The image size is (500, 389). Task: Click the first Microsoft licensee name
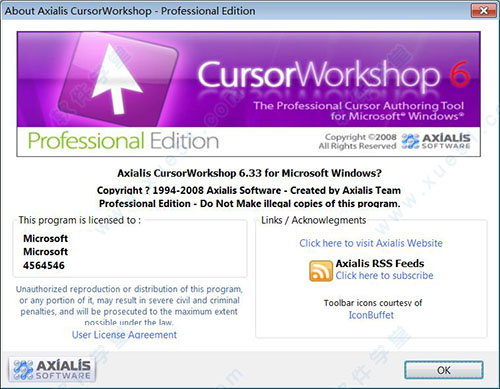coord(45,238)
